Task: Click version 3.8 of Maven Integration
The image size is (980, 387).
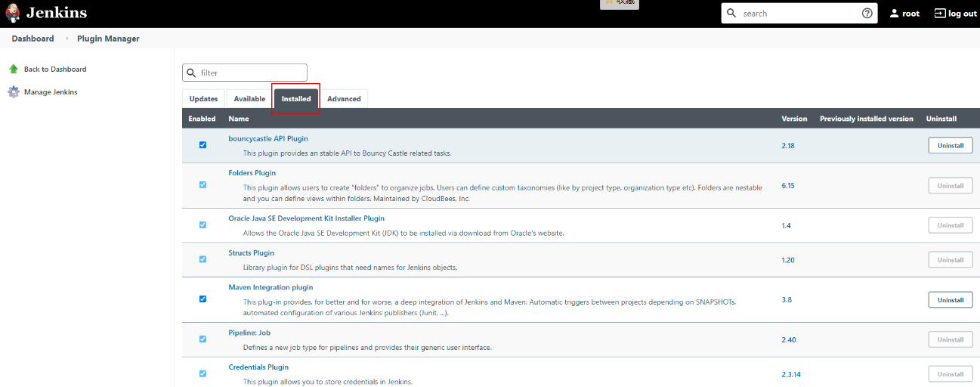Action: 787,299
